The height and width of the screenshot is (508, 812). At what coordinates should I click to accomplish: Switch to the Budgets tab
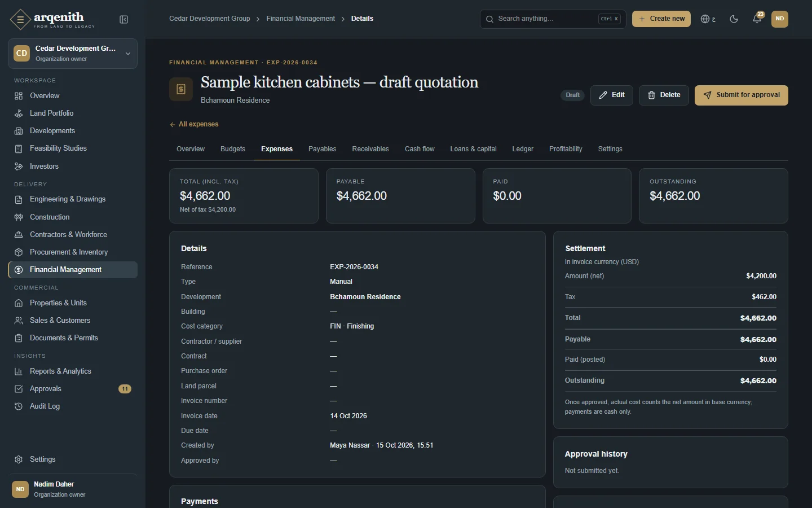(x=233, y=149)
